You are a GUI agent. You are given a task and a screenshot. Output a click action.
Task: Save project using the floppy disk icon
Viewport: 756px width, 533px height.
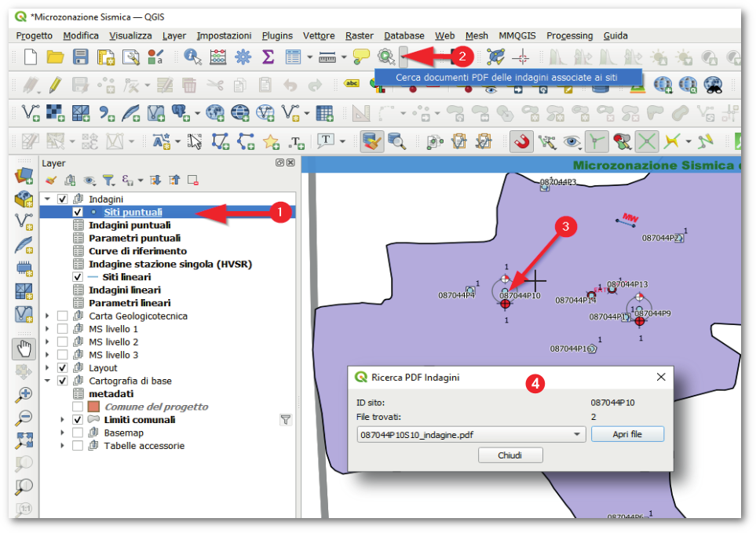point(80,57)
